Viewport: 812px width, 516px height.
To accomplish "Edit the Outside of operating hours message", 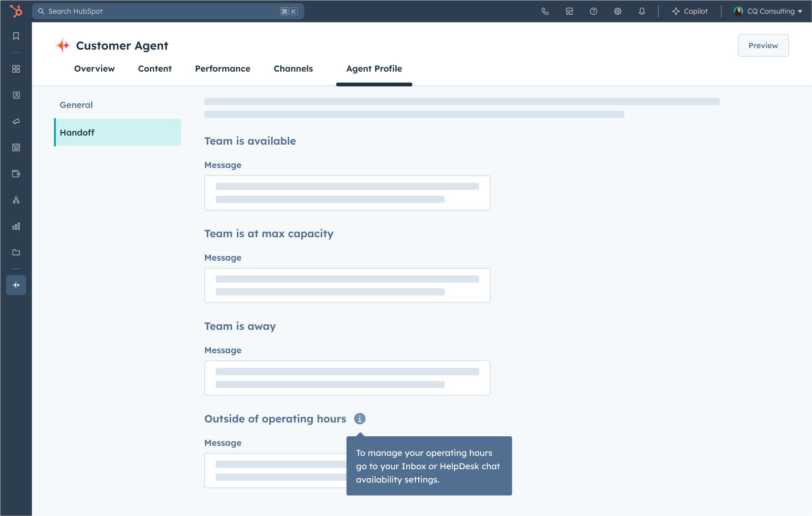I will tap(275, 471).
